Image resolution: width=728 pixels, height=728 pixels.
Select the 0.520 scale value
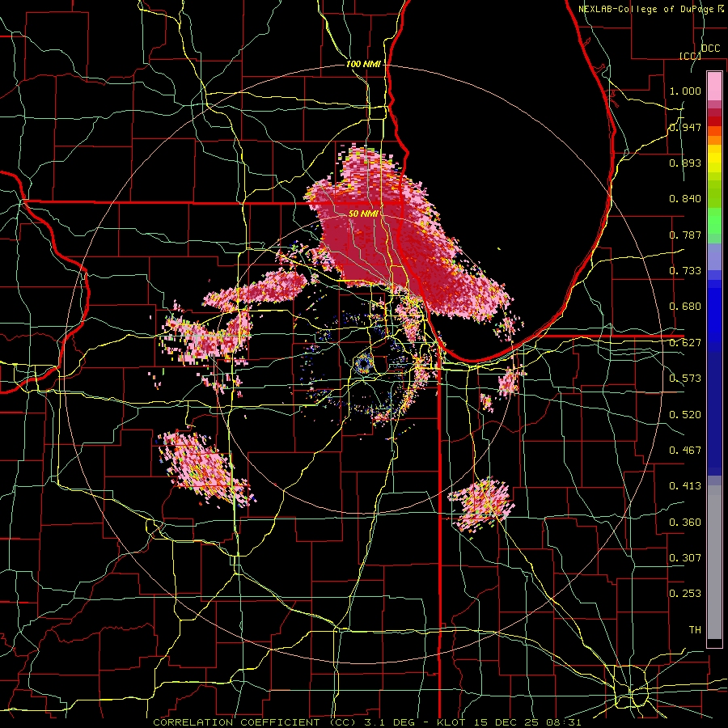(685, 415)
